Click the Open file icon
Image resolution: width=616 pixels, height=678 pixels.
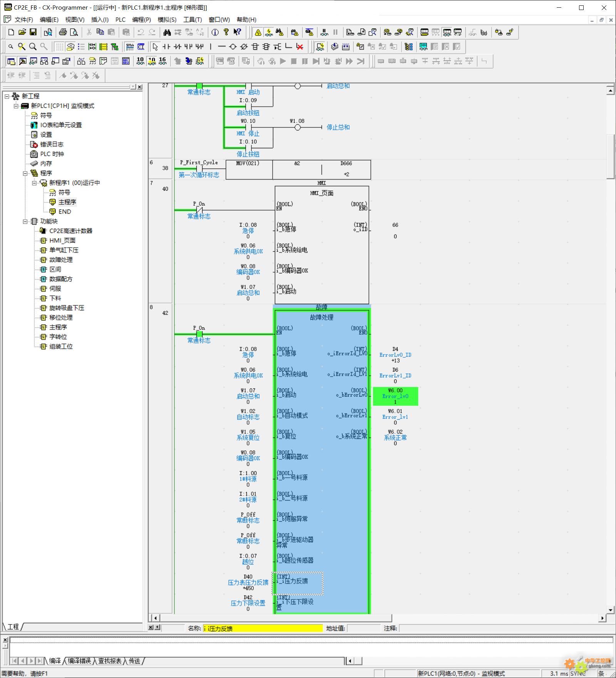(22, 32)
